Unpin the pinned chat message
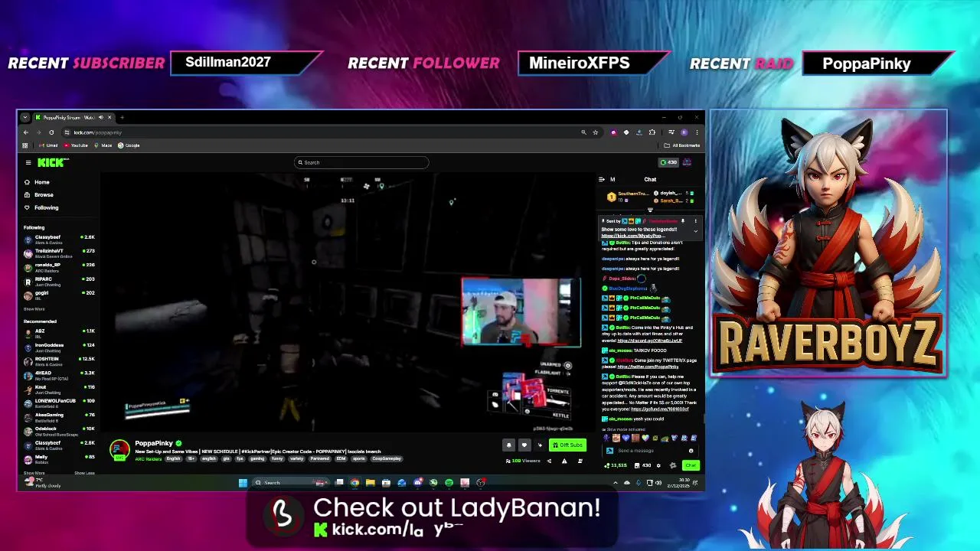Viewport: 980px width, 551px height. tap(683, 221)
